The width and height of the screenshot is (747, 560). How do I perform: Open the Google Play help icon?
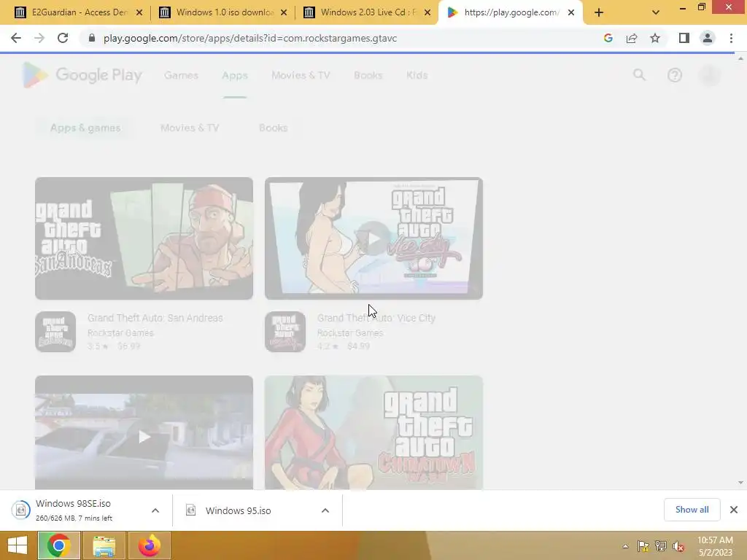pyautogui.click(x=675, y=75)
